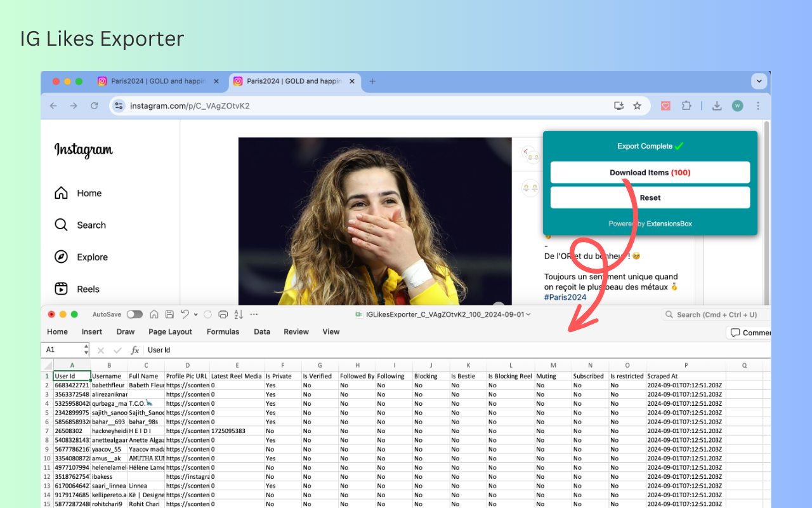Open Data ribbon tab
Image resolution: width=812 pixels, height=508 pixels.
262,331
